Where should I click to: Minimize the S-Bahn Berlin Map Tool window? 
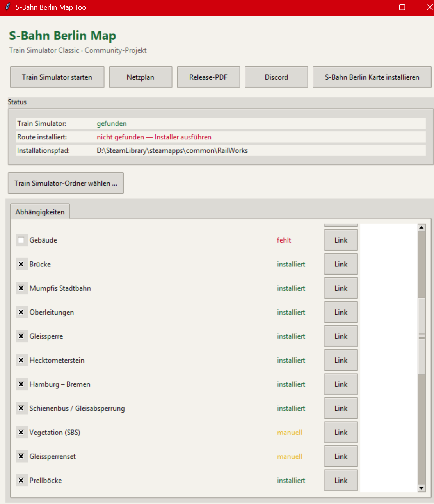pyautogui.click(x=375, y=7)
